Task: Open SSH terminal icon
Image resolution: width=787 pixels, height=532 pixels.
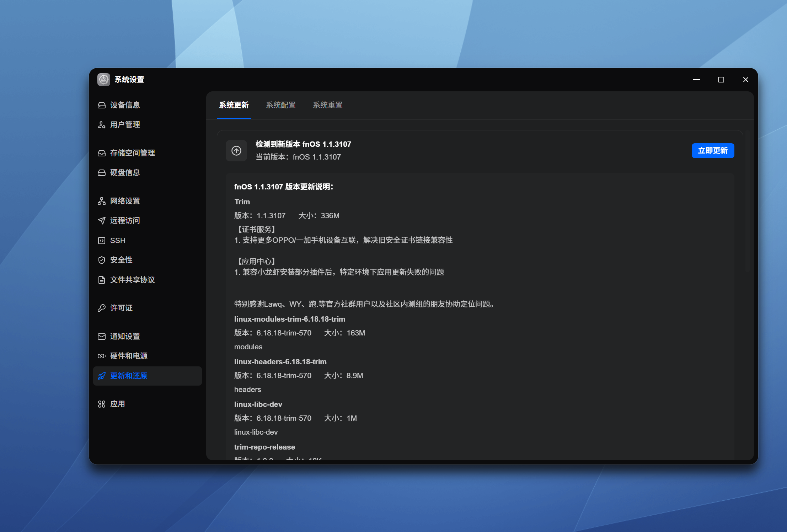Action: (x=102, y=241)
